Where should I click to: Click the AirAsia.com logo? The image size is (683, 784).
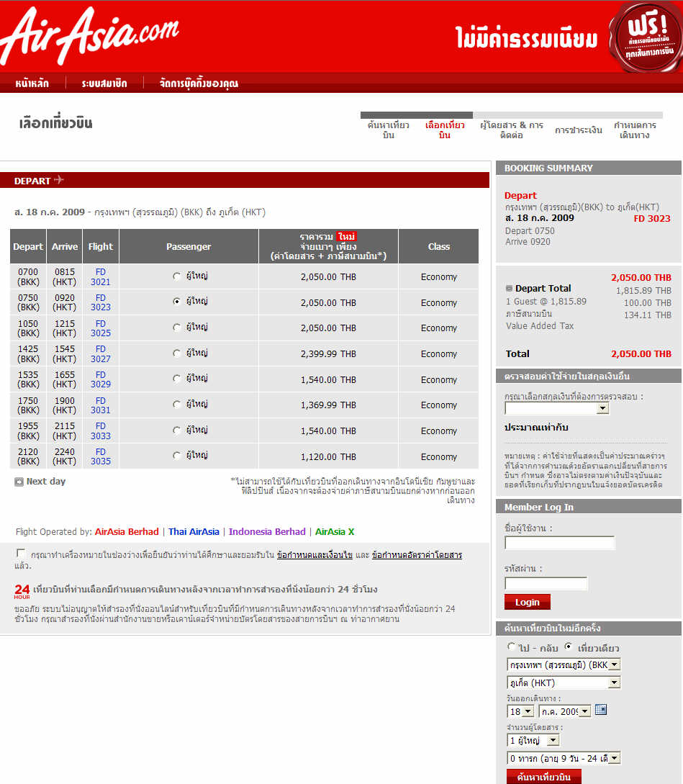pos(90,36)
